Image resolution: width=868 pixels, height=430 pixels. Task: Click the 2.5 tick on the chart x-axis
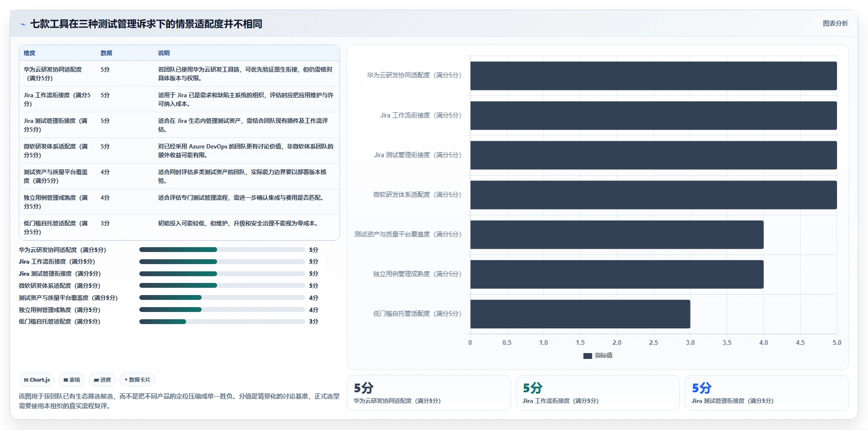point(653,342)
